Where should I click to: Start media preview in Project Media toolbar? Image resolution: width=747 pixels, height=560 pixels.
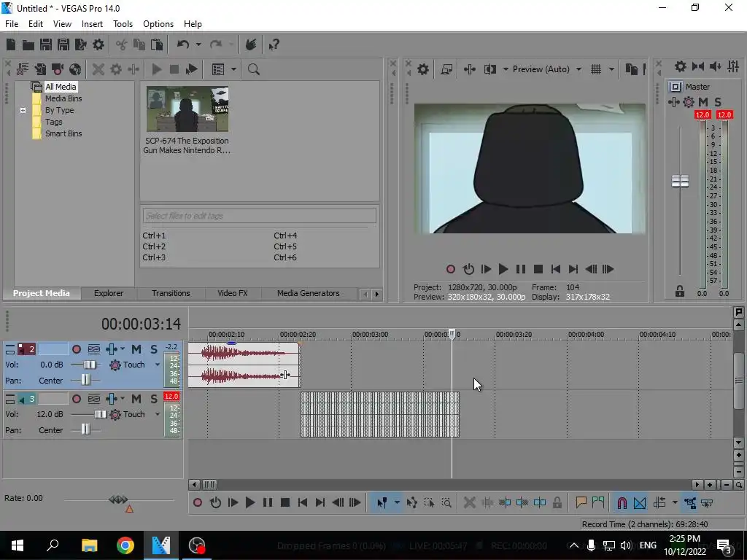pos(156,69)
